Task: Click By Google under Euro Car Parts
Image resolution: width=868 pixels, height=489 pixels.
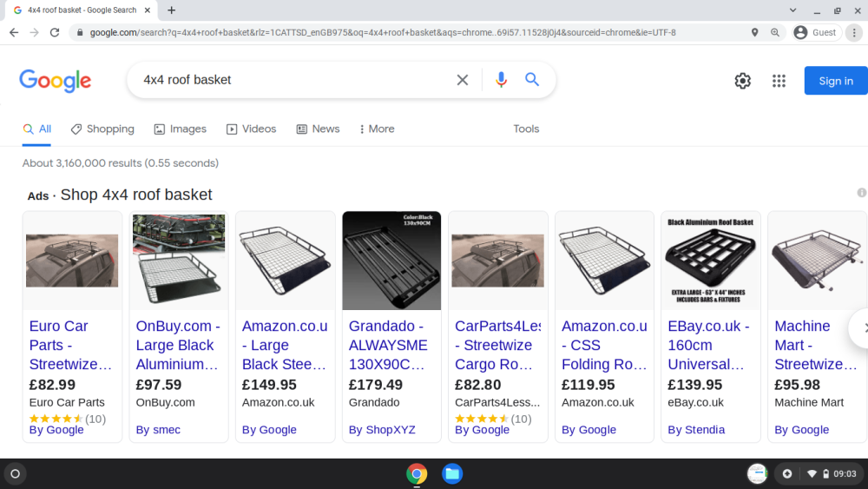Action: click(56, 430)
